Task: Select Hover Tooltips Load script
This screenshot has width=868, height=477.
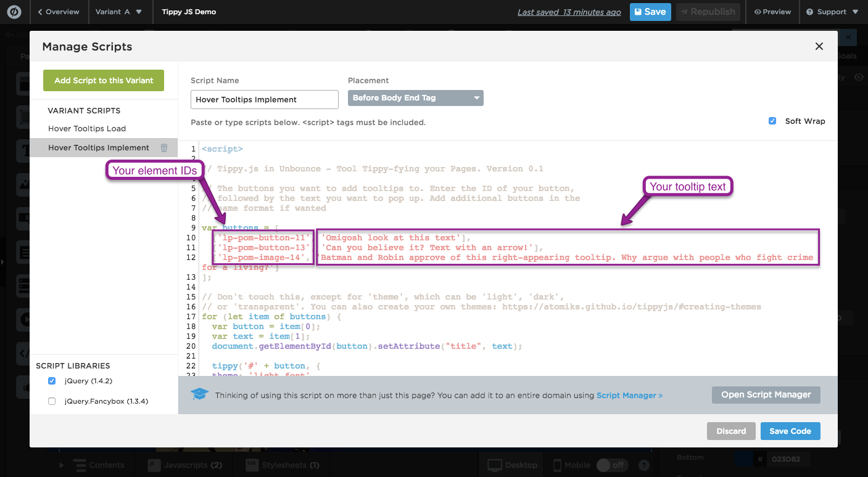Action: (87, 129)
